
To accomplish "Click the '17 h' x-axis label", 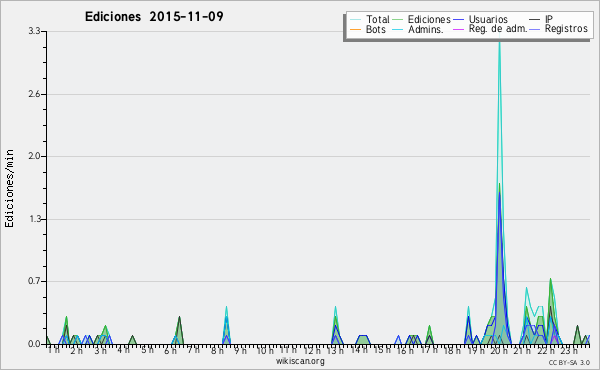I will coord(429,350).
